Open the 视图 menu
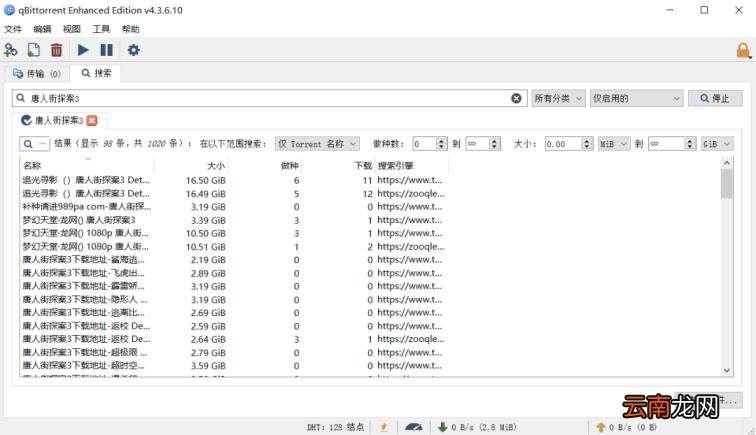This screenshot has width=756, height=435. [72, 29]
